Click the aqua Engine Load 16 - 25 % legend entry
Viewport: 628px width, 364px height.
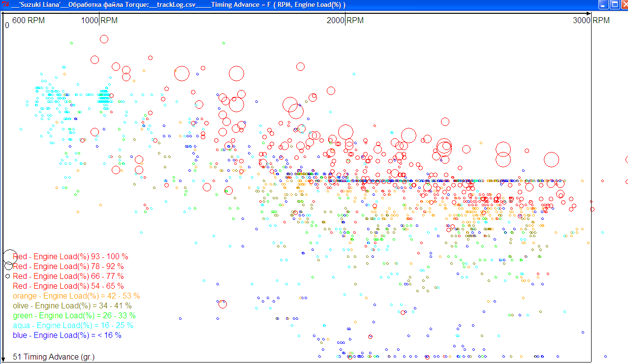click(x=73, y=326)
